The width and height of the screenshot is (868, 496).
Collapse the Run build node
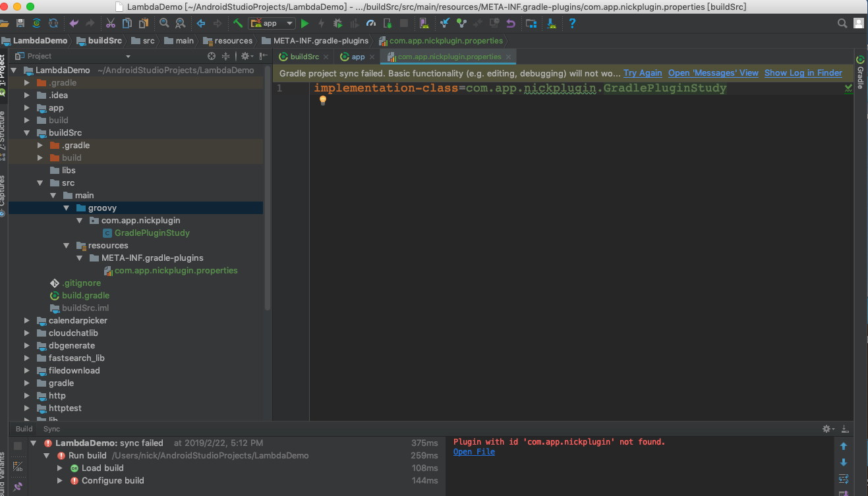pyautogui.click(x=47, y=455)
